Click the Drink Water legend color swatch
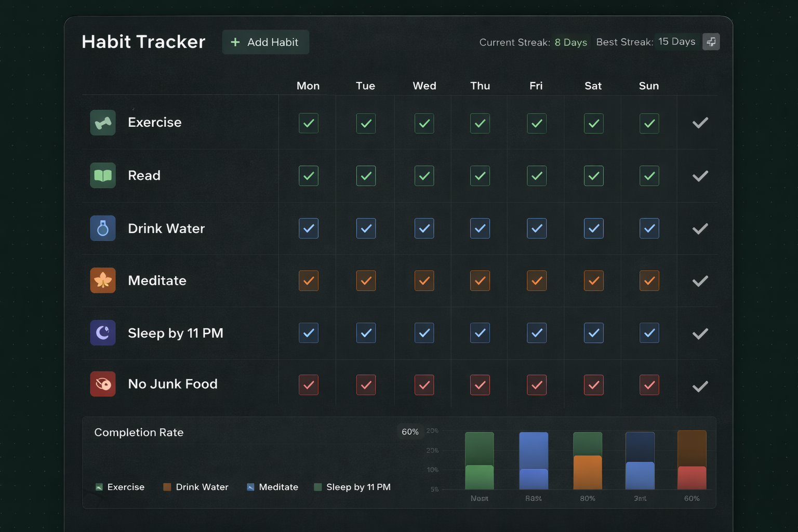This screenshot has height=532, width=798. [167, 487]
